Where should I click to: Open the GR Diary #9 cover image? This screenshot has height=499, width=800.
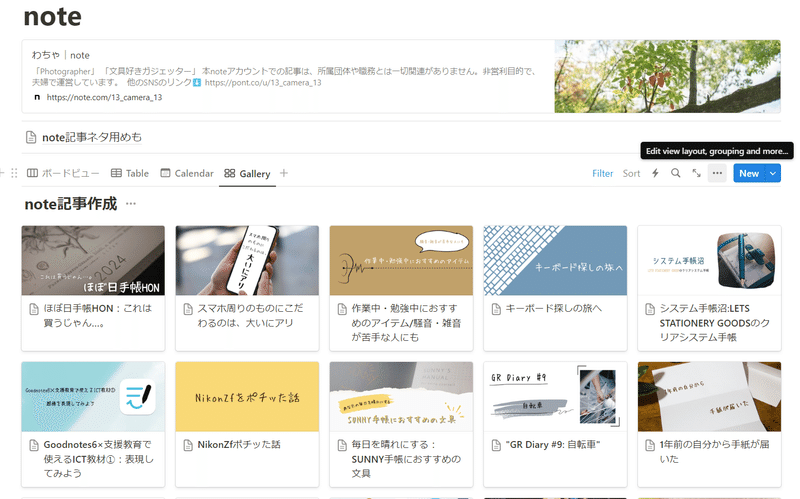coord(555,396)
